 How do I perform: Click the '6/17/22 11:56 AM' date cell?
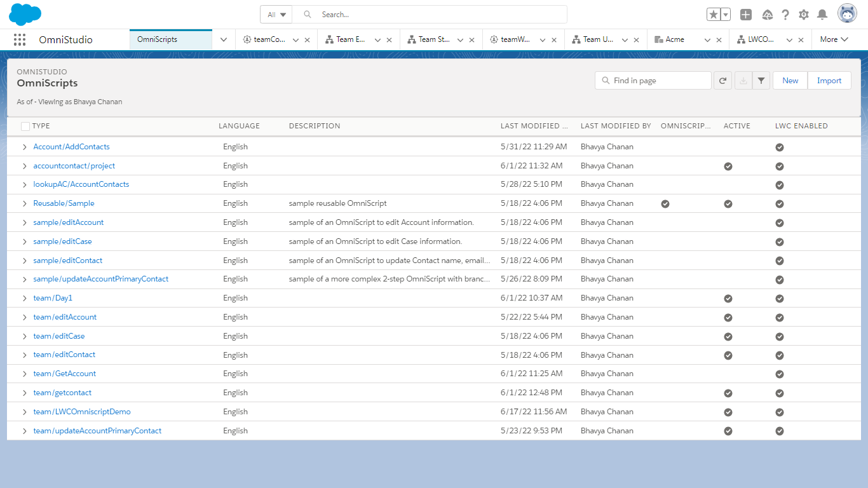[x=534, y=412]
